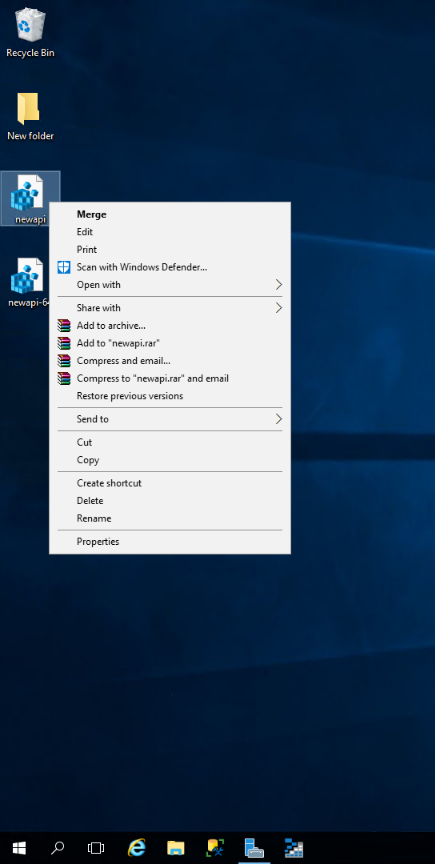The height and width of the screenshot is (864, 436).
Task: Open the taskbar search magnifier
Action: click(58, 847)
